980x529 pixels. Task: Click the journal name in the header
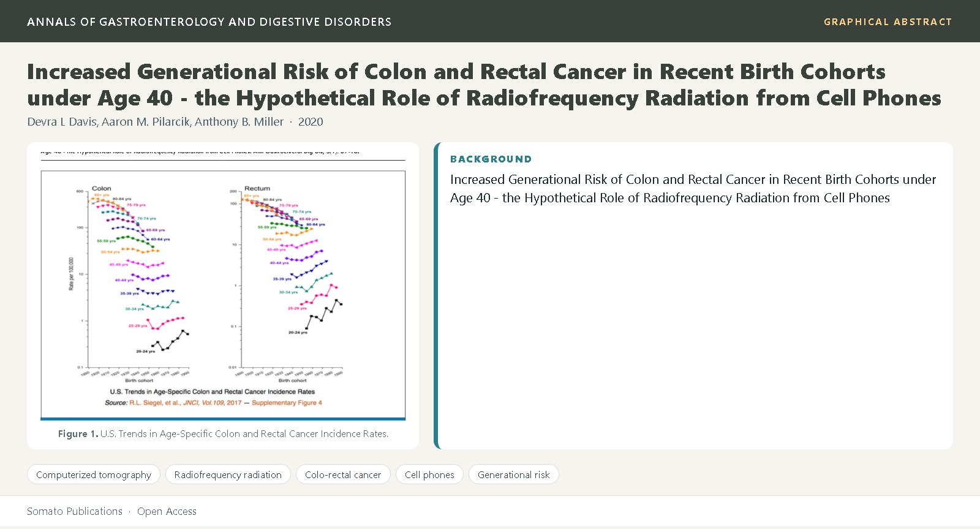[209, 21]
